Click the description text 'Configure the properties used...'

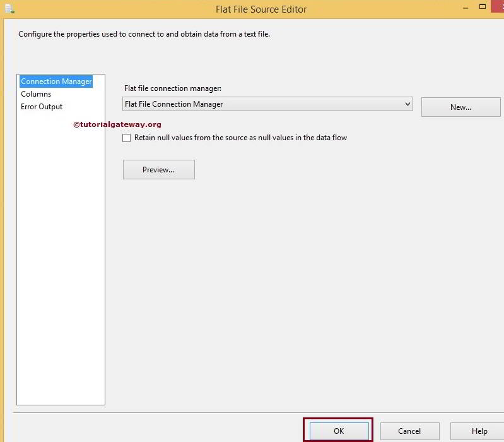tap(144, 34)
